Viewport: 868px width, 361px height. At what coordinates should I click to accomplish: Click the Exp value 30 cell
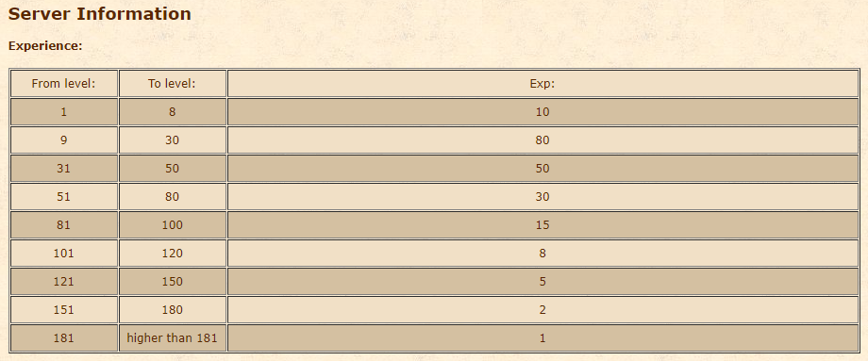click(542, 197)
